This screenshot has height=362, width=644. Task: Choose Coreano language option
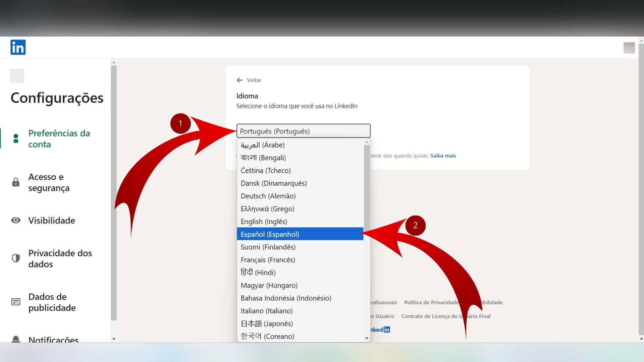pyautogui.click(x=300, y=336)
